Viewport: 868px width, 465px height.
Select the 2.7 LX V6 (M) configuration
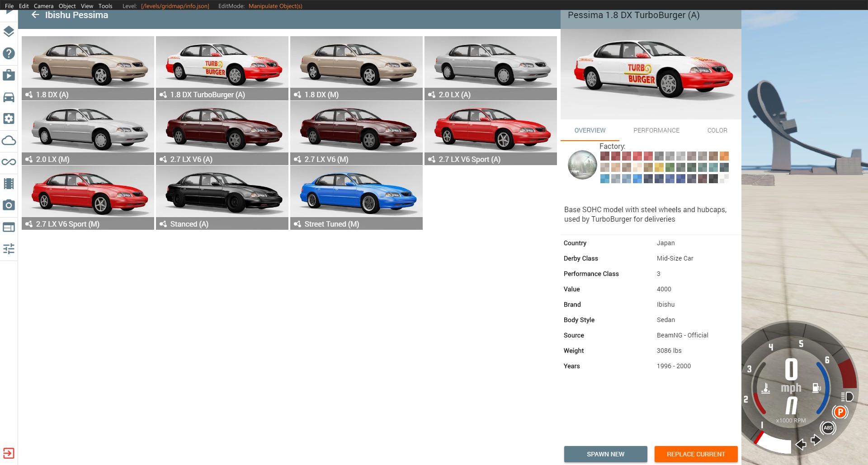coord(356,133)
